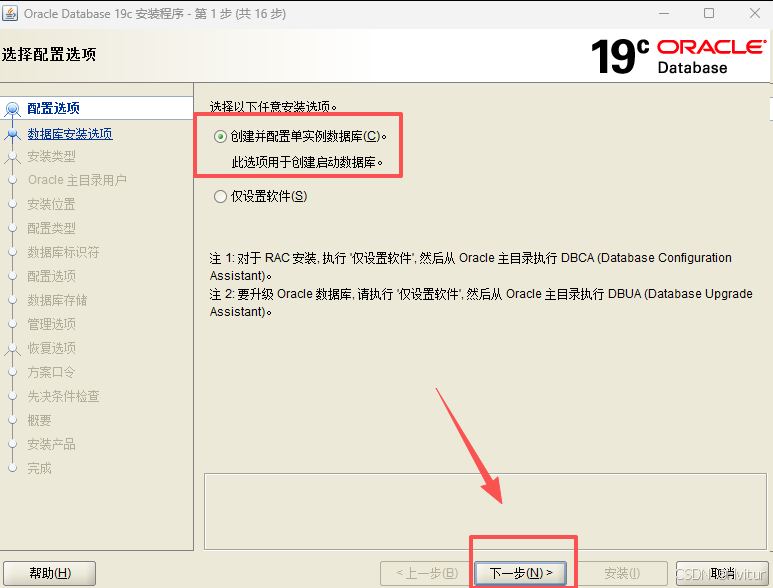The width and height of the screenshot is (773, 588).
Task: Minimize the installer window
Action: 664,13
